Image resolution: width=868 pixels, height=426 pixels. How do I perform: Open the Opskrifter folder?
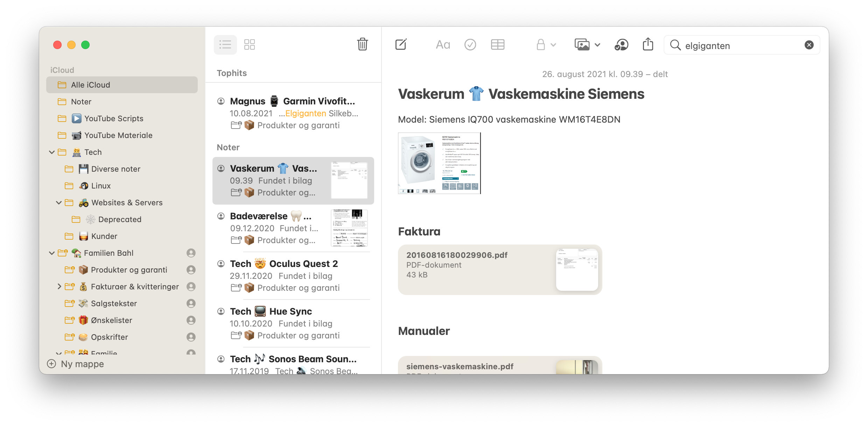tap(122, 337)
